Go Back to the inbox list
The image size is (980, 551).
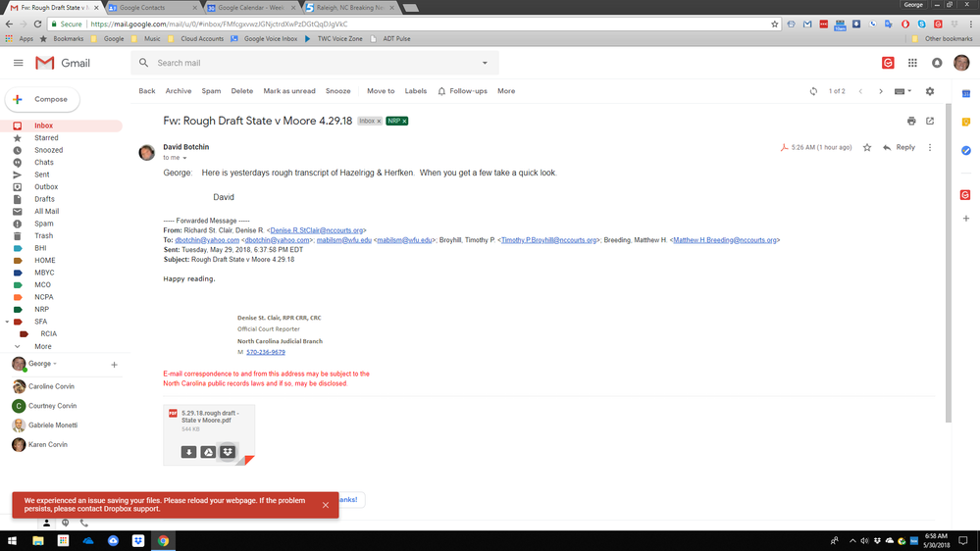point(147,91)
